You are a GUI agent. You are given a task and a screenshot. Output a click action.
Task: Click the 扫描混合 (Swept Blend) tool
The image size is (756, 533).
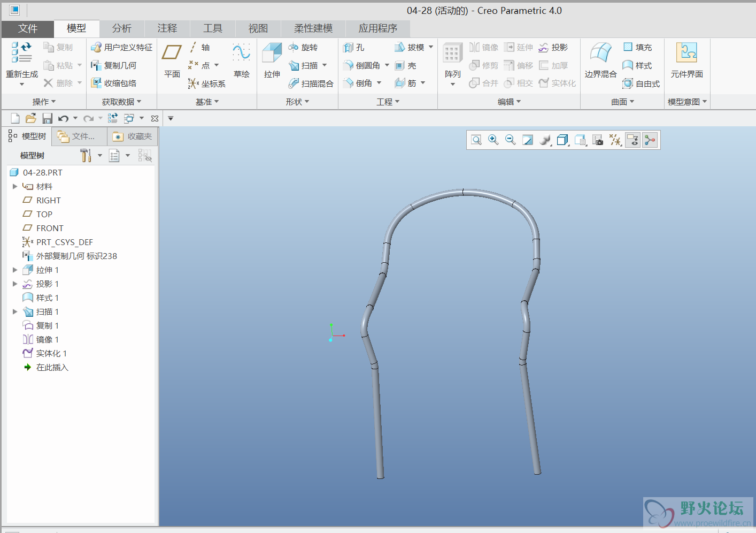pyautogui.click(x=311, y=83)
